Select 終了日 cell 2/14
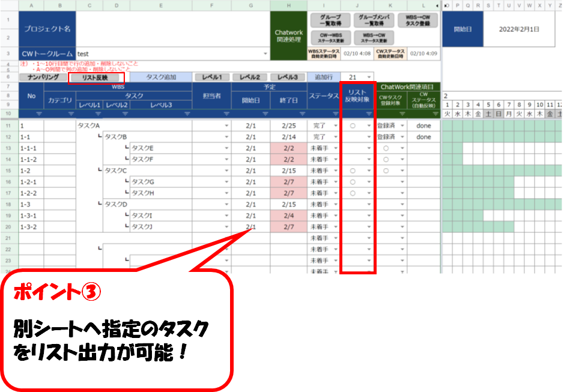Viewport: 564px width, 392px height. point(288,137)
